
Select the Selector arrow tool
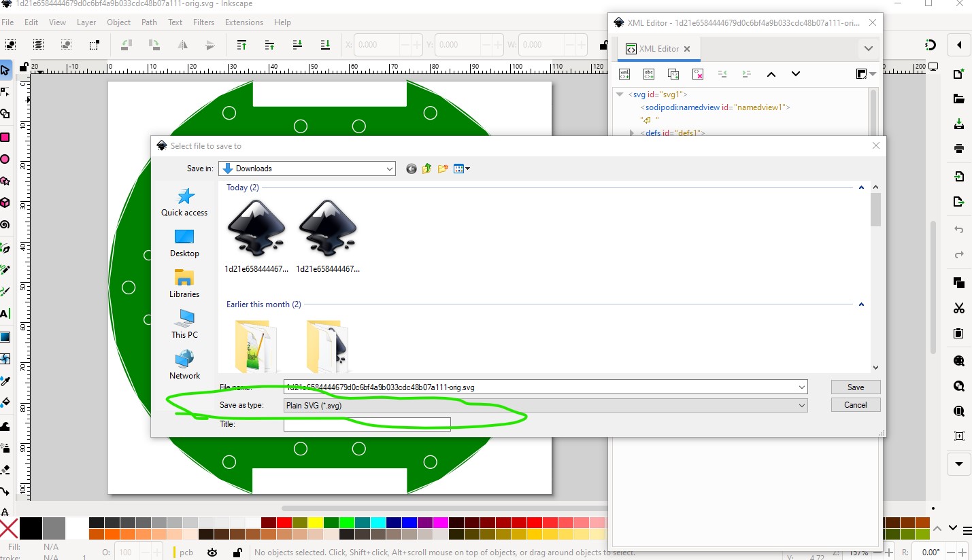pyautogui.click(x=5, y=70)
